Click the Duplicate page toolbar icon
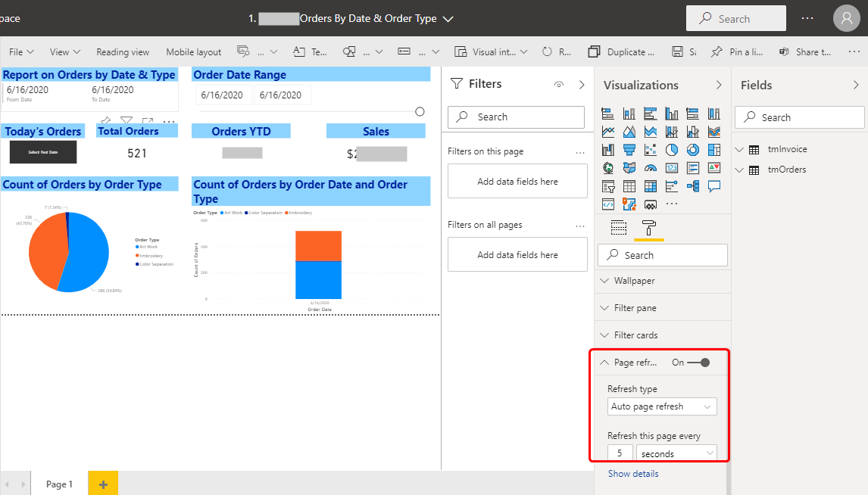The image size is (868, 495). point(595,52)
